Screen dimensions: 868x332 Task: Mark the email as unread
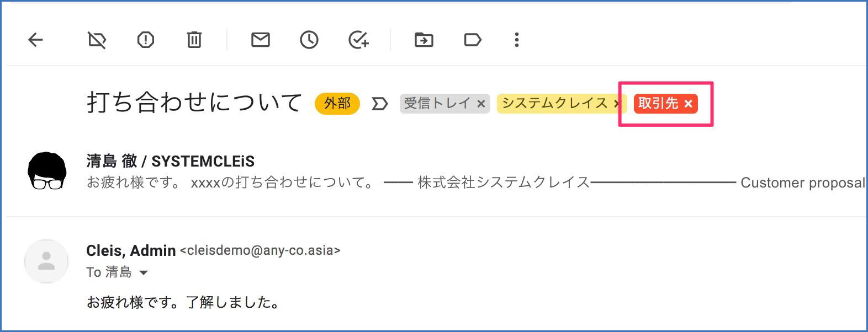(x=261, y=40)
